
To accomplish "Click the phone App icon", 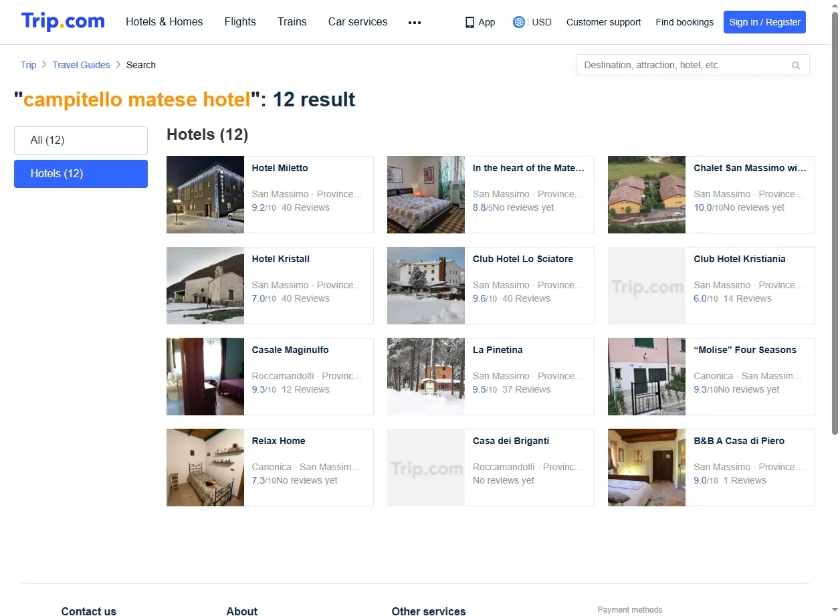I will click(469, 22).
